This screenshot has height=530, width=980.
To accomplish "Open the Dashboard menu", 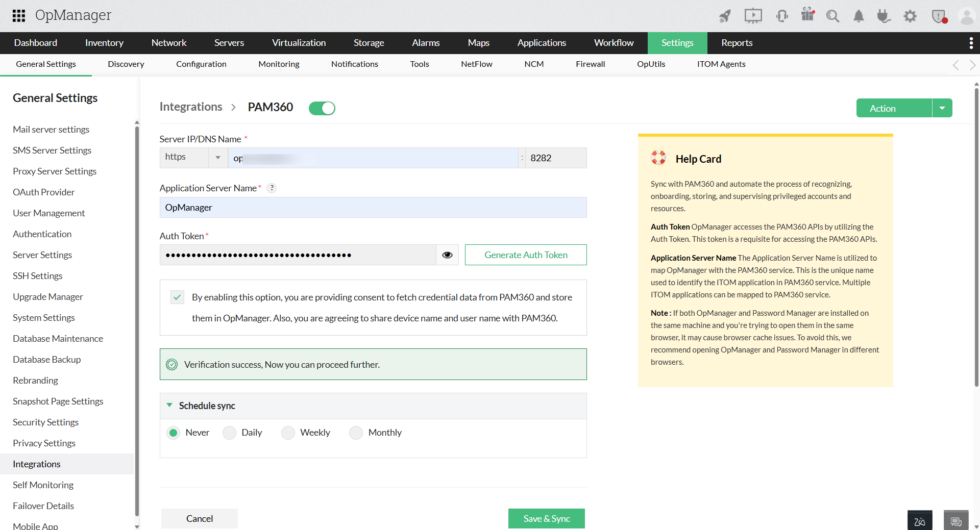I will pyautogui.click(x=36, y=43).
